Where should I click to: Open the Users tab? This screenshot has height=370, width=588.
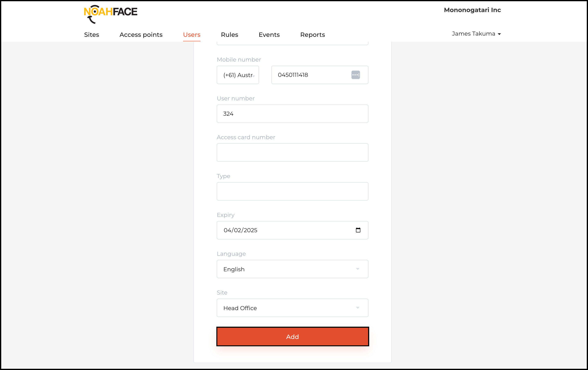coord(192,35)
